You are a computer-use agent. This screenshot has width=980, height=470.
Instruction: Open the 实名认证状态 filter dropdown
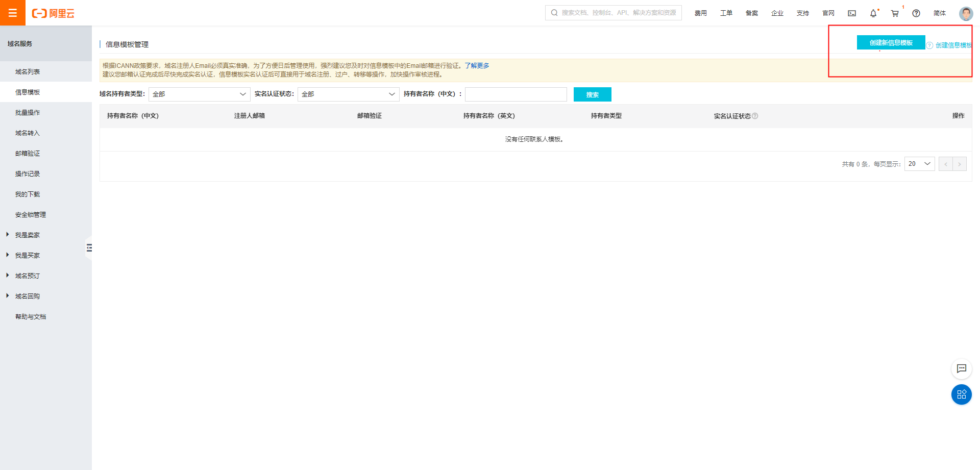pos(348,94)
